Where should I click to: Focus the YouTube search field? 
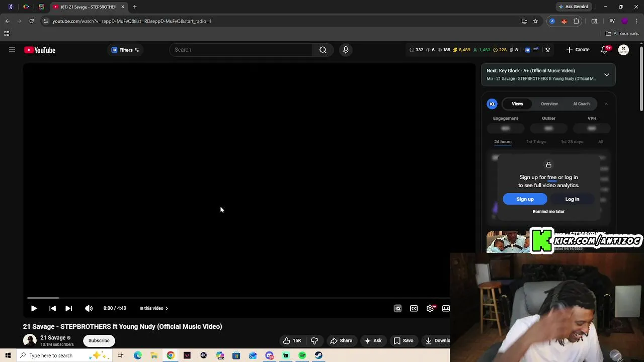pyautogui.click(x=242, y=50)
